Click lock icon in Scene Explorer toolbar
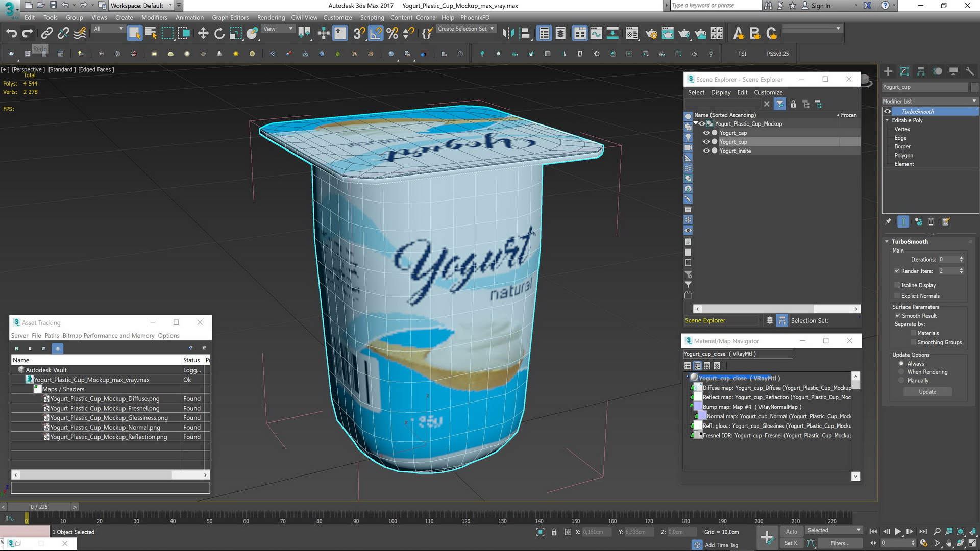980x551 pixels. pyautogui.click(x=793, y=104)
